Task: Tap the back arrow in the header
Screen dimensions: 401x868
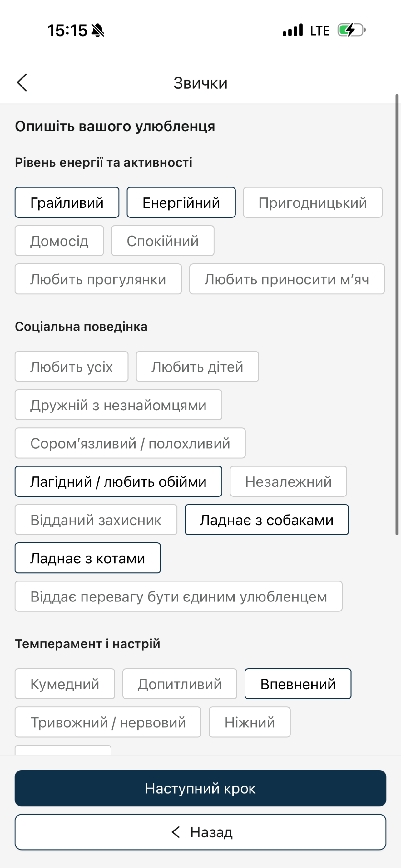Action: (x=22, y=82)
